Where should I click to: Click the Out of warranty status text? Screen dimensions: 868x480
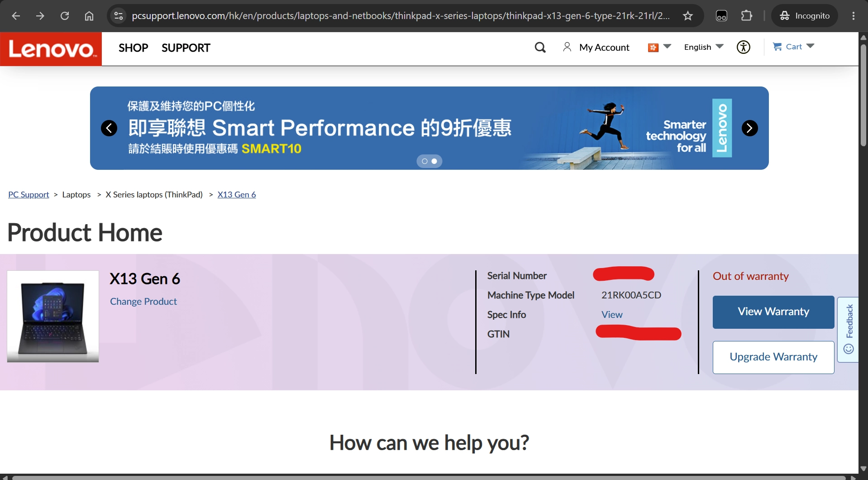(750, 276)
